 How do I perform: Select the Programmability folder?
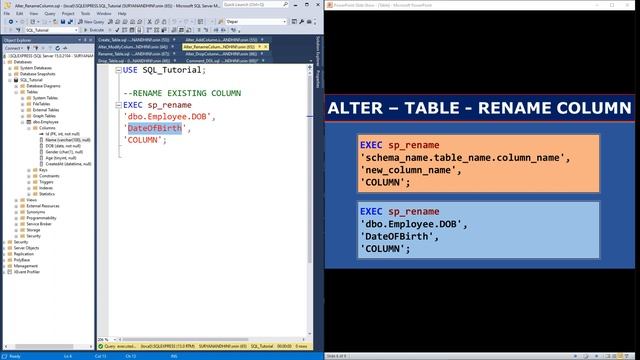coord(41,218)
